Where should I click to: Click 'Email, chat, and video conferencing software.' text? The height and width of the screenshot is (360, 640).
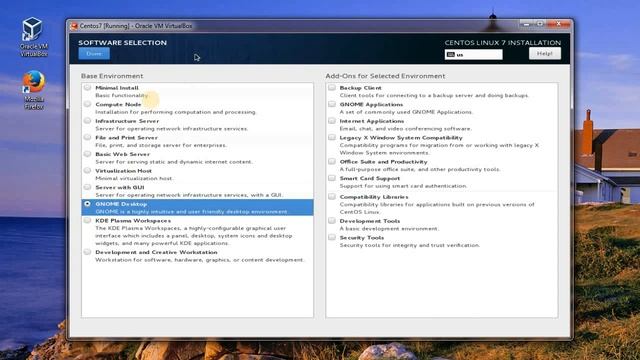406,129
